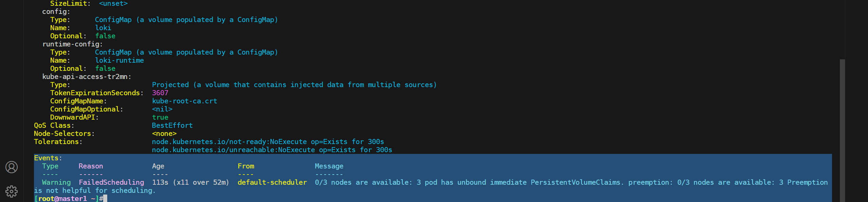Open the Accounts profile icon
The image size is (868, 202).
(x=12, y=167)
